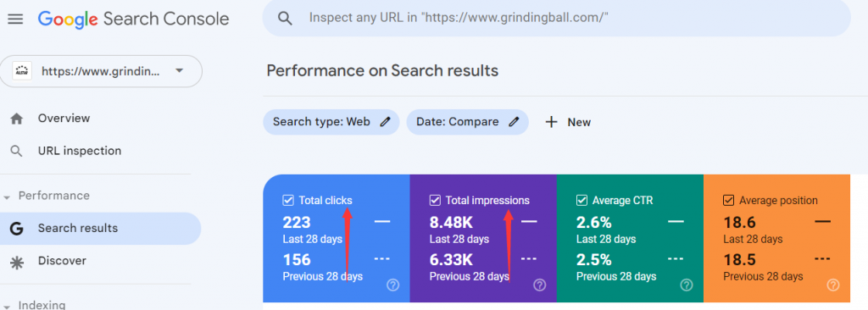The image size is (868, 310).
Task: Click the pencil icon on Search type filter
Action: [386, 122]
